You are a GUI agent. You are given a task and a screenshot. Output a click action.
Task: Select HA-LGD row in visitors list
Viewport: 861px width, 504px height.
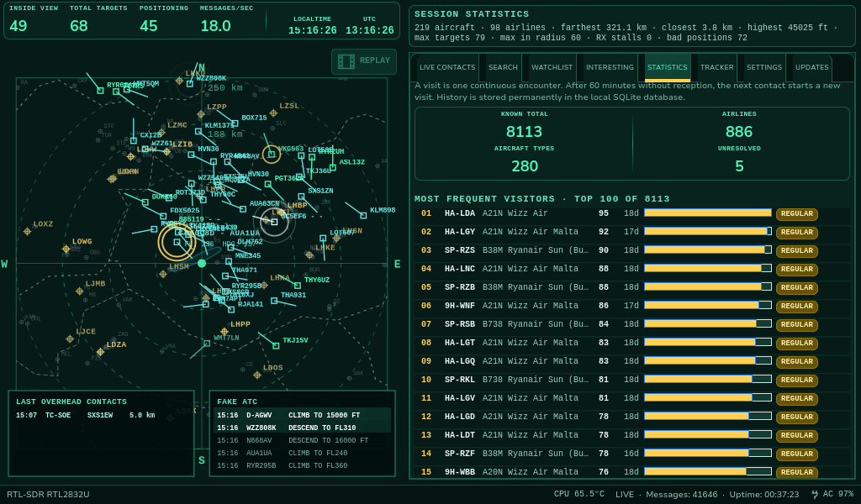point(631,417)
